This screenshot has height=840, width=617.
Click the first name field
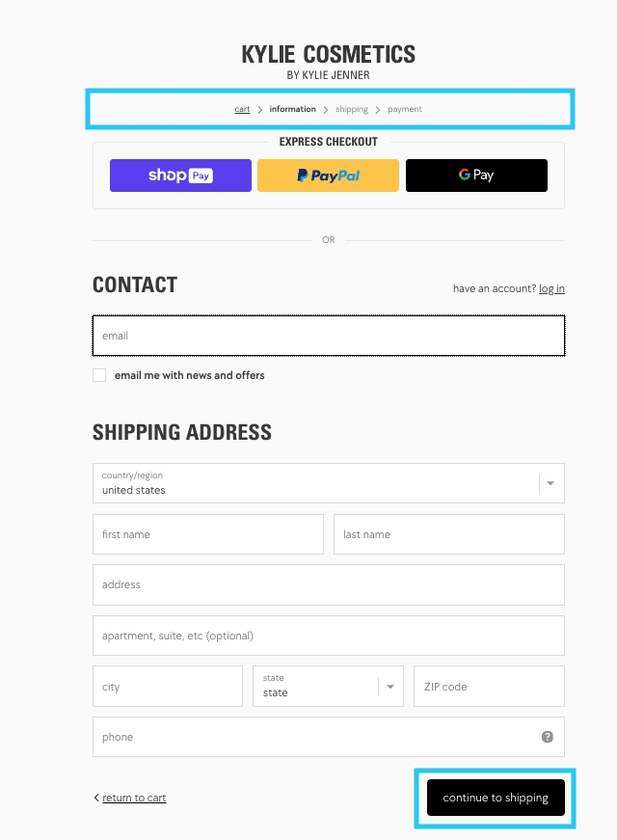coord(207,534)
